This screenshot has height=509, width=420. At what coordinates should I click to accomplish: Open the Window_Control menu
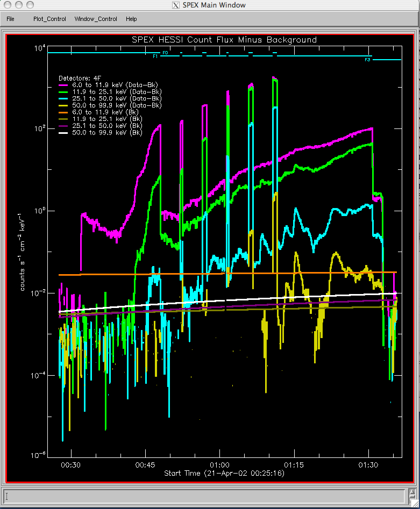click(x=96, y=19)
